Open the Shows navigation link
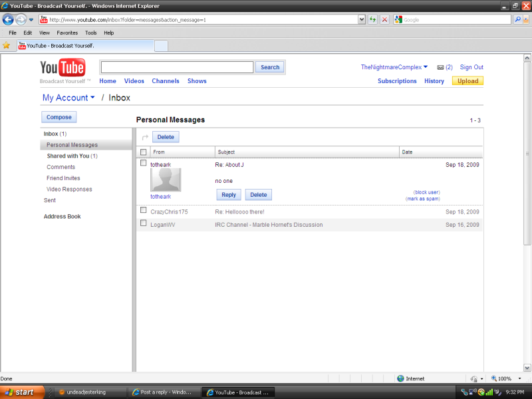This screenshot has width=532, height=399. 197,80
